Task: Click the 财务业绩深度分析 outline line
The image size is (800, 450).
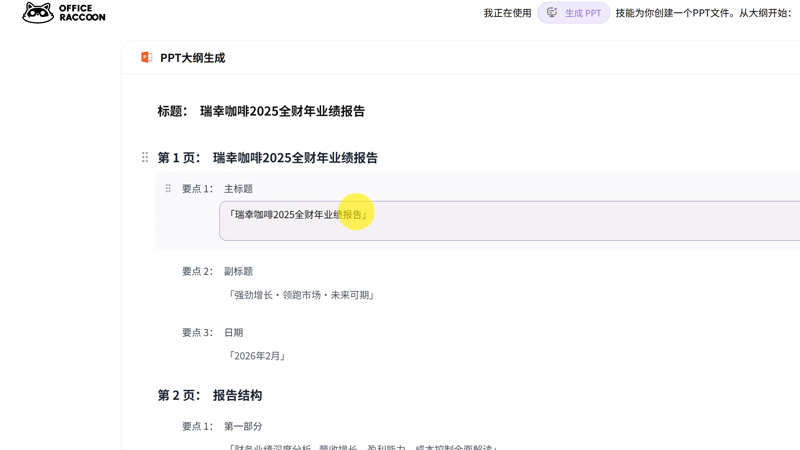Action: pos(362,447)
